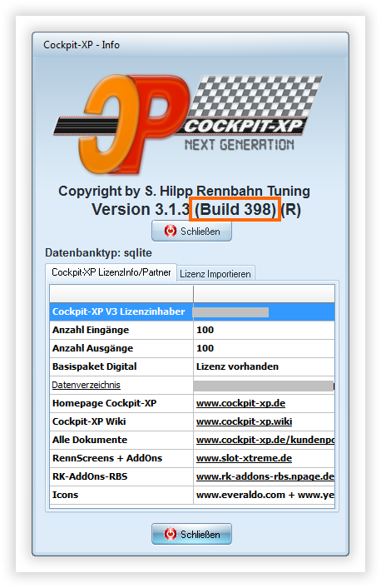381x588 pixels.
Task: Open www.rk-addons-rbs.npage.de link
Action: (x=265, y=476)
